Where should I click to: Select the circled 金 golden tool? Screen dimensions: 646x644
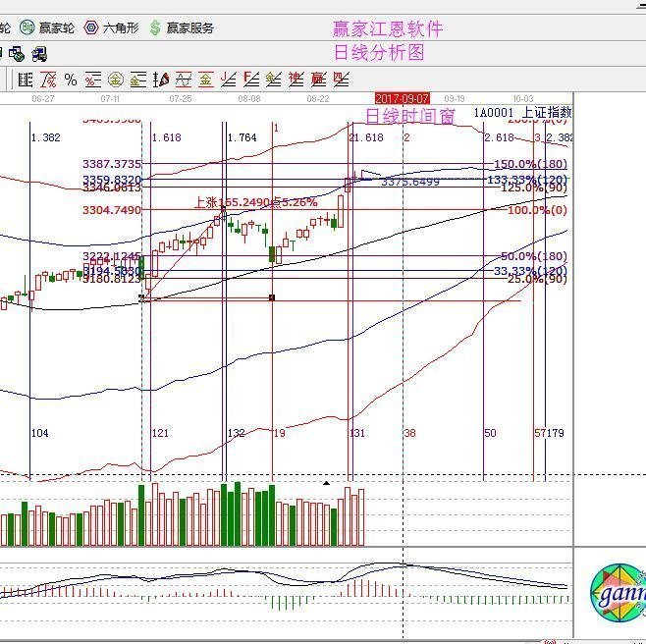116,80
